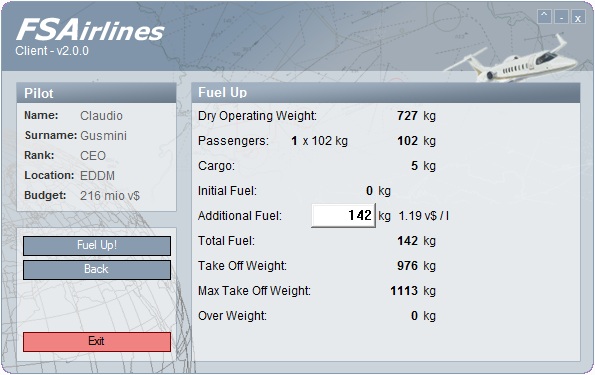This screenshot has height=375, width=595.
Task: Click the Take Off Weight value 976
Action: point(408,266)
